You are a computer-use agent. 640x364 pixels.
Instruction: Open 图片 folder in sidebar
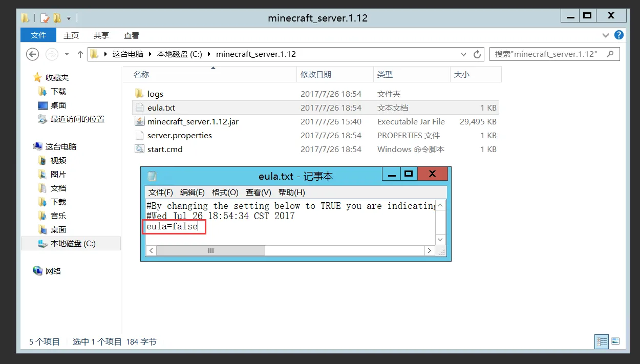[58, 174]
